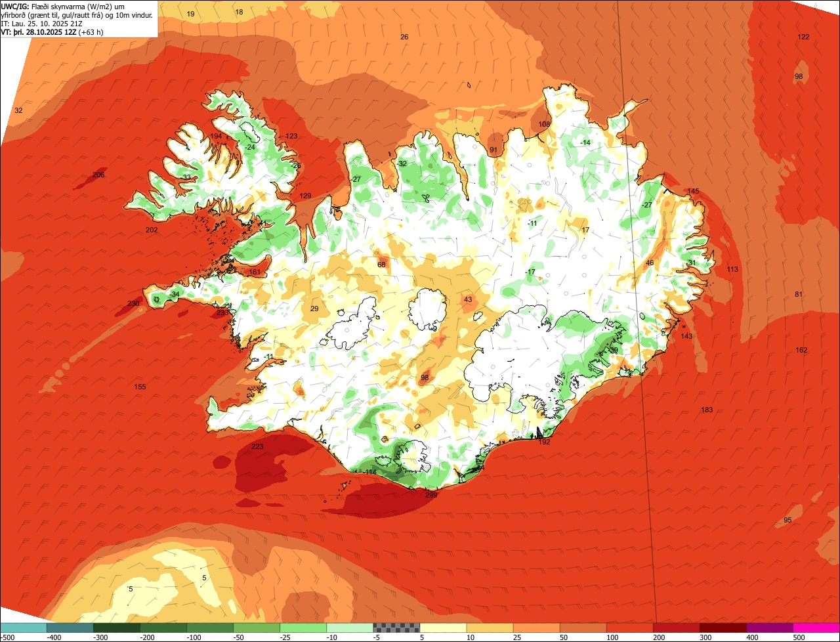Click the 33 value in the Westfjords
Image resolution: width=840 pixels, height=642 pixels.
click(187, 177)
